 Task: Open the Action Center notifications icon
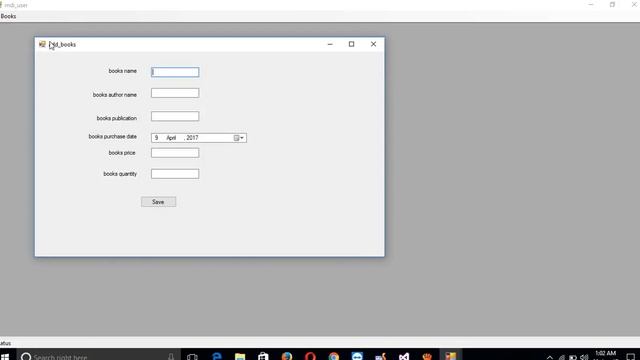630,357
